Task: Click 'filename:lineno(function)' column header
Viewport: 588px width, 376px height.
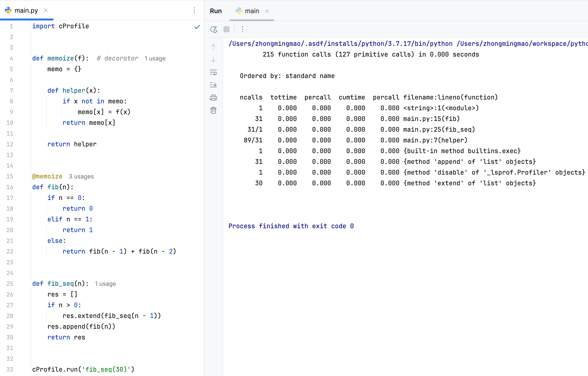Action: tap(451, 98)
